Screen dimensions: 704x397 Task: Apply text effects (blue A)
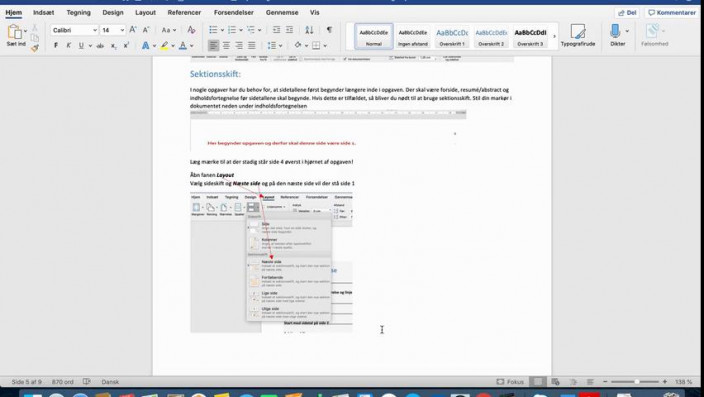click(145, 45)
